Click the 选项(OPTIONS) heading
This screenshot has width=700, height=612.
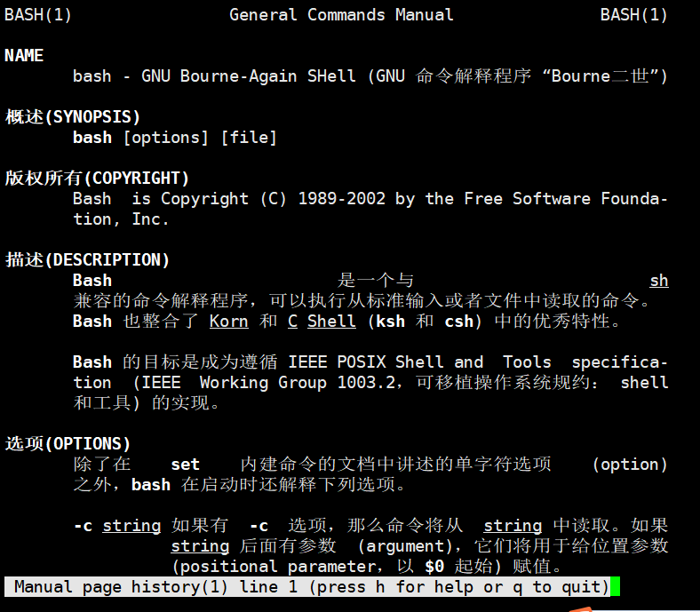pyautogui.click(x=68, y=444)
